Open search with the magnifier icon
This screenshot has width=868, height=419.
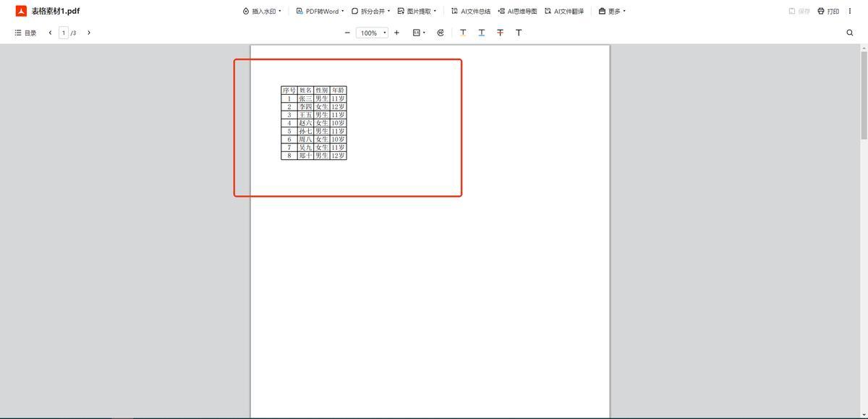coord(850,33)
